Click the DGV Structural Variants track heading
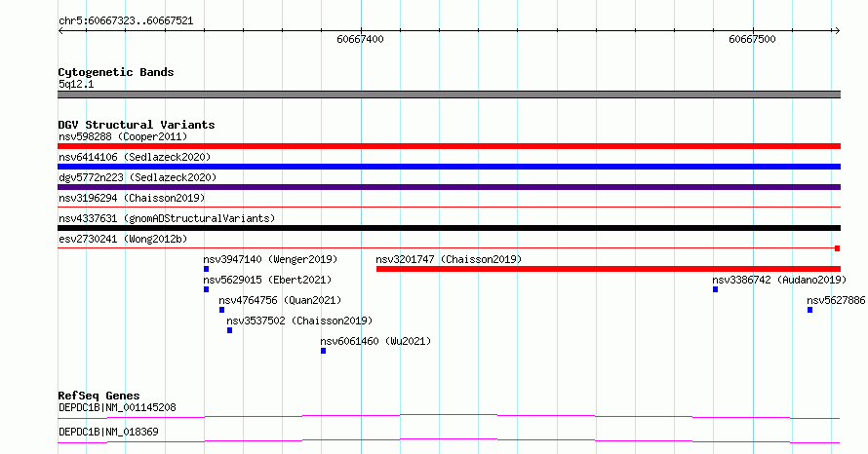 point(137,125)
